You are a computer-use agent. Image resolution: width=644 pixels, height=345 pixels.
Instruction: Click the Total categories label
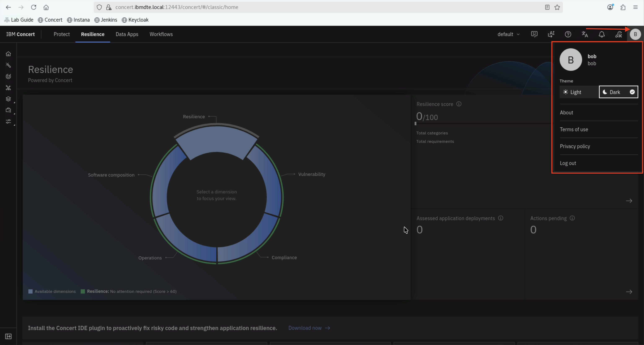click(432, 133)
